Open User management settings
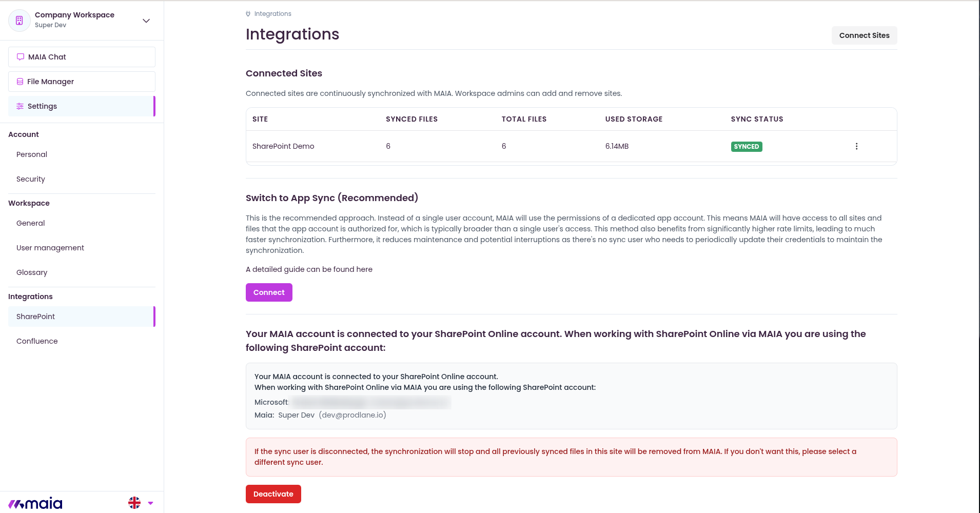The image size is (980, 513). (x=50, y=248)
